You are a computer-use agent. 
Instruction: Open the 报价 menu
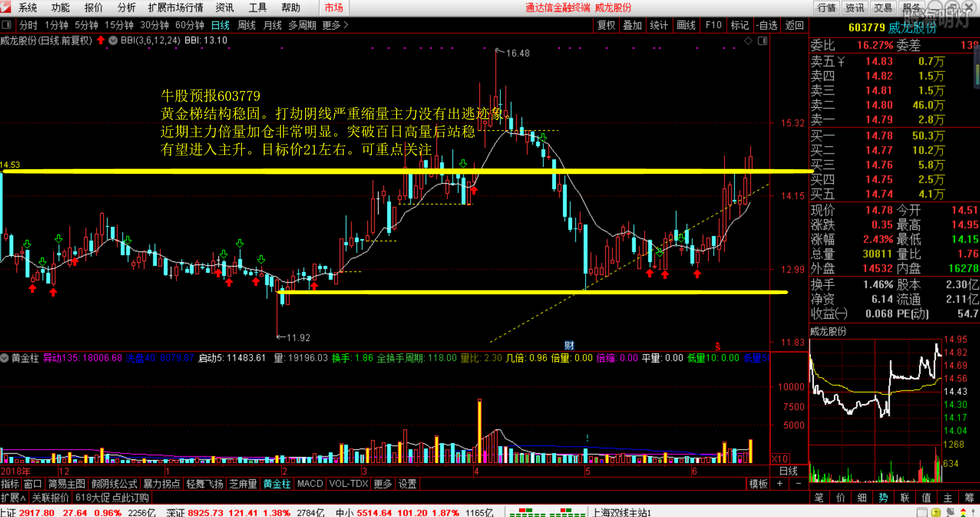[x=93, y=8]
